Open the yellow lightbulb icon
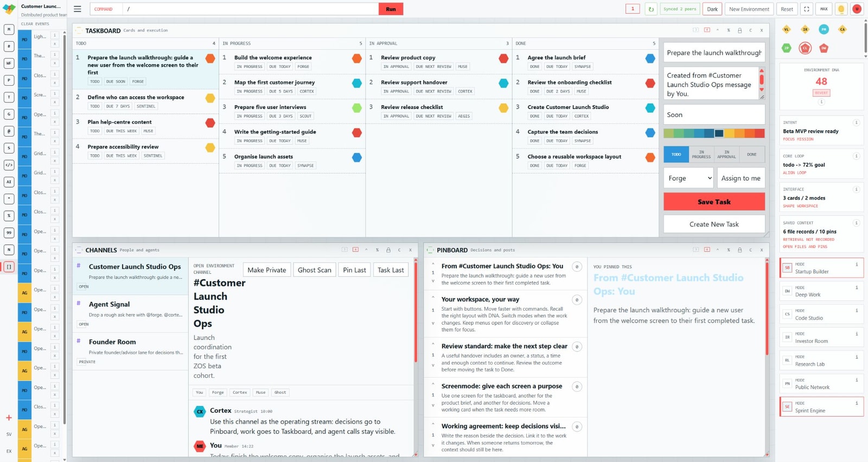868x462 pixels. click(841, 9)
